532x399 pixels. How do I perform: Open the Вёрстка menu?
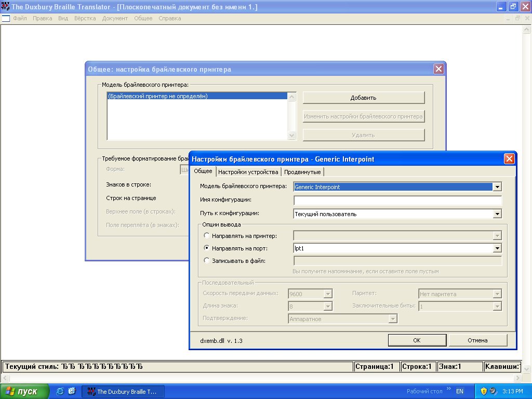85,18
